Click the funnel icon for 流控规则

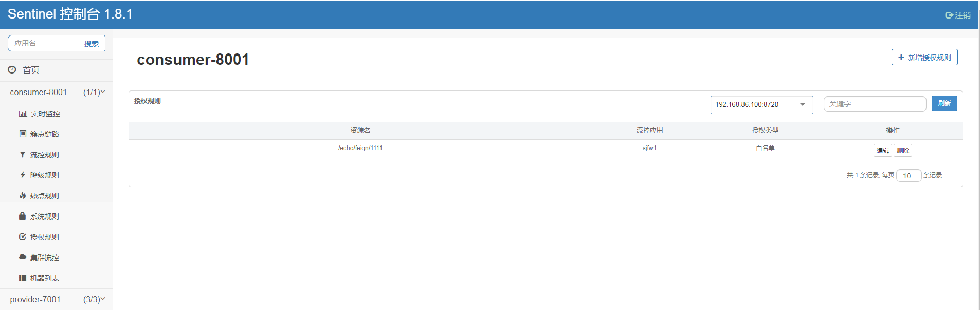23,154
